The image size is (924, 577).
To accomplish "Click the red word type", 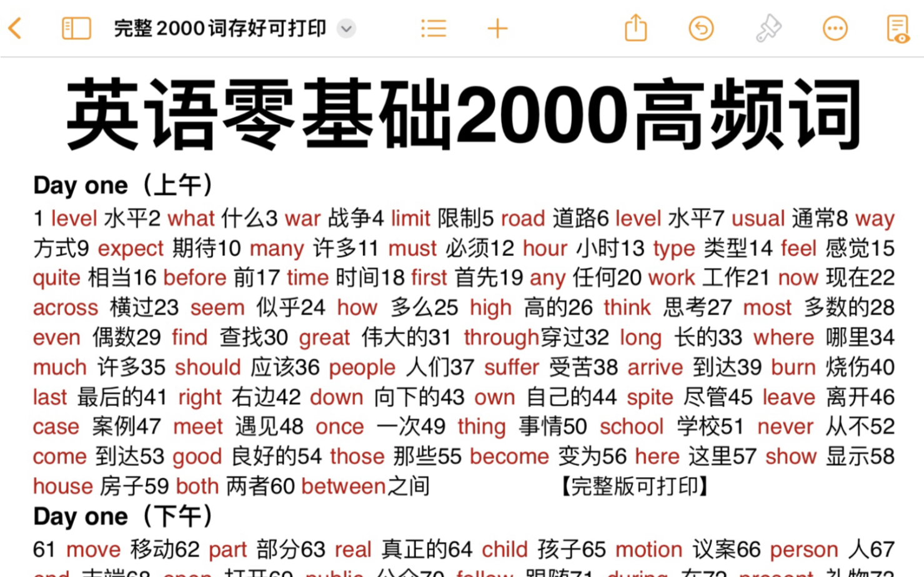I will point(674,249).
